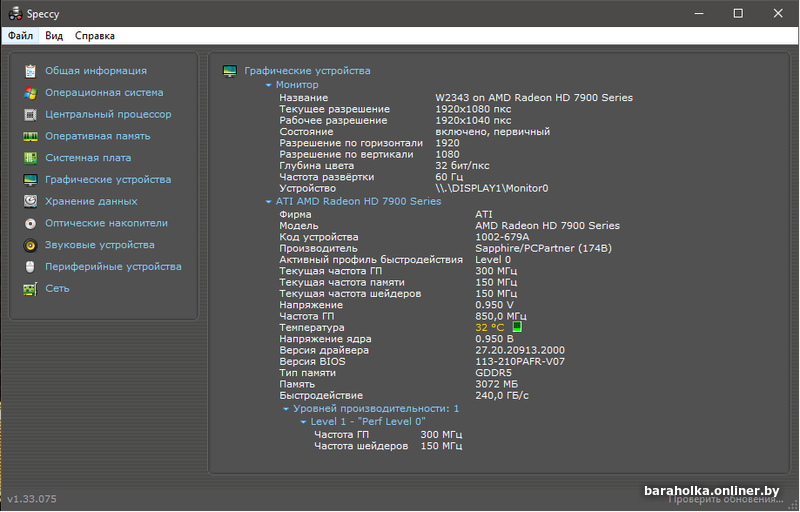Open the Операционная система section

tap(104, 93)
